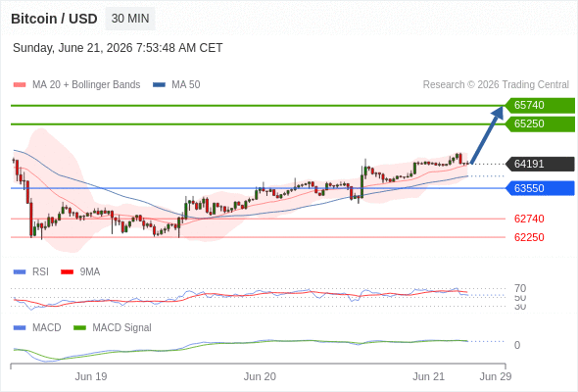Toggle the 9MA red legend marker
Image resolution: width=578 pixels, height=392 pixels.
point(67,272)
